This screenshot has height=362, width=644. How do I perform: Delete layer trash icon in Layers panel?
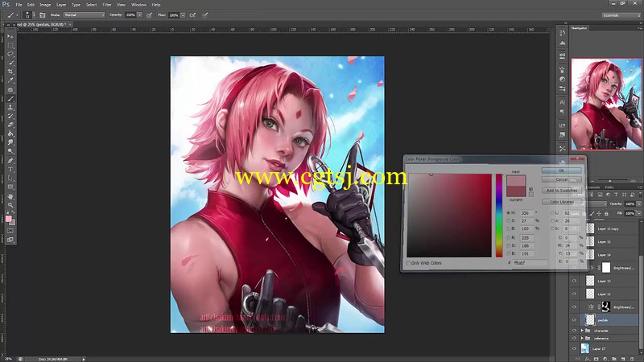[x=632, y=359]
